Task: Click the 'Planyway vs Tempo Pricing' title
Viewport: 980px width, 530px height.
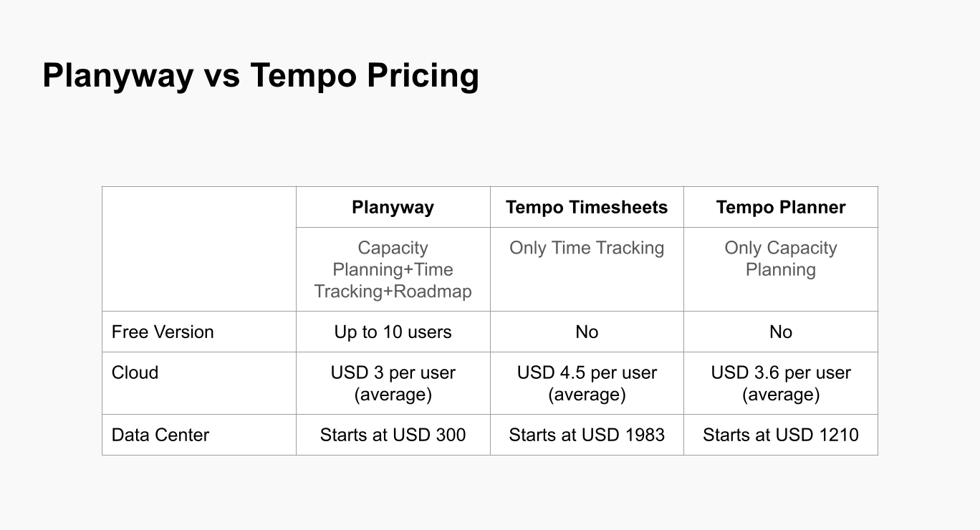Action: tap(260, 76)
